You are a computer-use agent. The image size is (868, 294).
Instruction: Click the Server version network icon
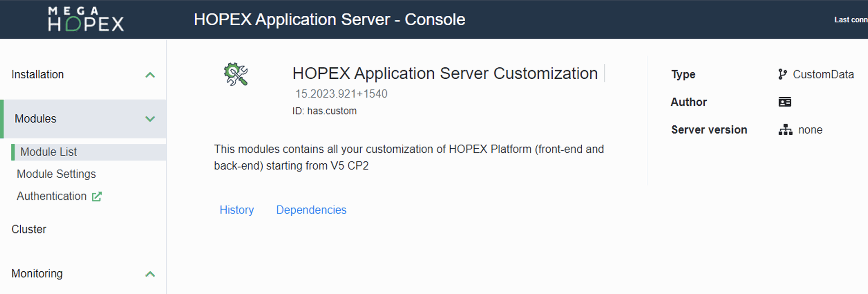785,130
